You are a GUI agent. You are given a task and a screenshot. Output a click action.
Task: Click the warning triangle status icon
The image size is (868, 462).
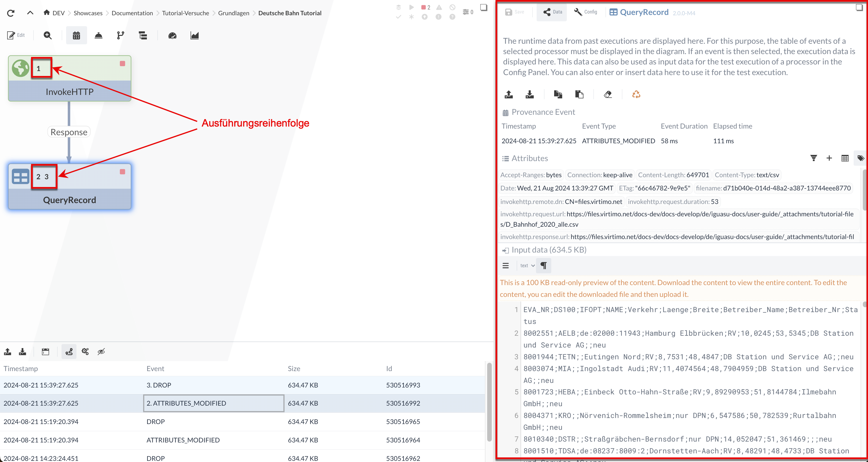coord(439,7)
